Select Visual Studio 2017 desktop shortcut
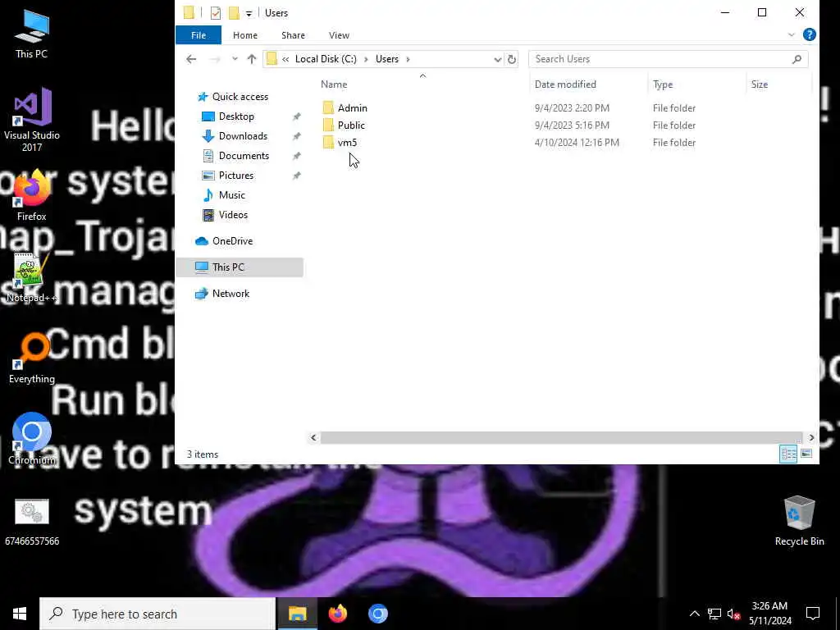This screenshot has height=630, width=840. click(32, 120)
